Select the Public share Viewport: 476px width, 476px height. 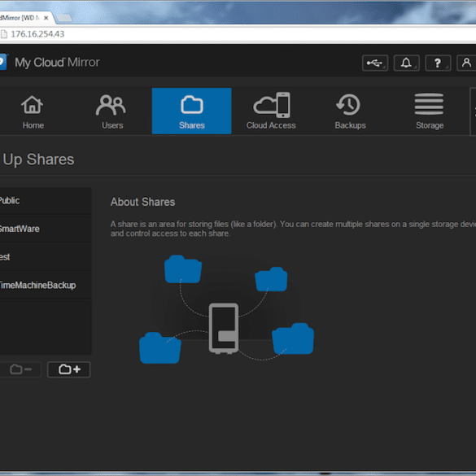pos(46,201)
